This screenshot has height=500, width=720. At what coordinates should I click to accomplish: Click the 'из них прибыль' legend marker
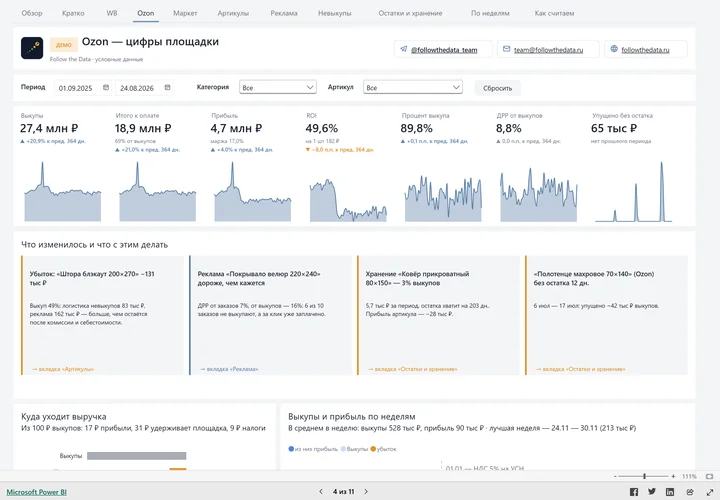point(291,449)
